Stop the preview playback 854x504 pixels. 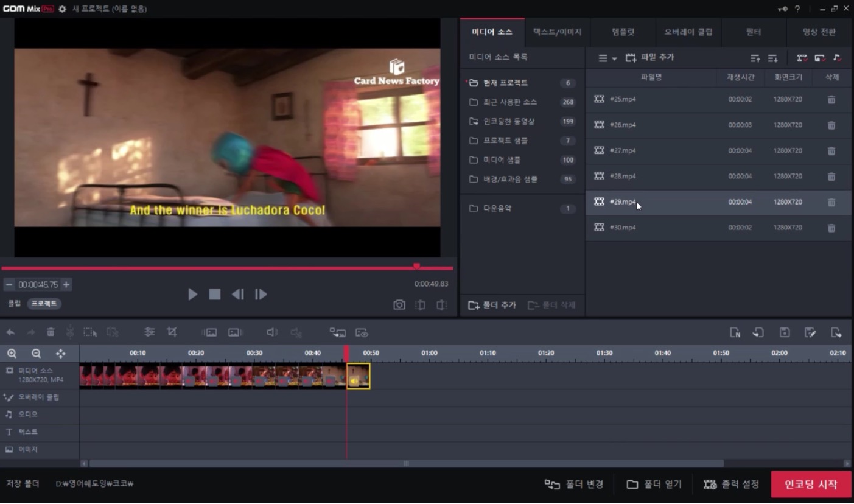pos(214,295)
